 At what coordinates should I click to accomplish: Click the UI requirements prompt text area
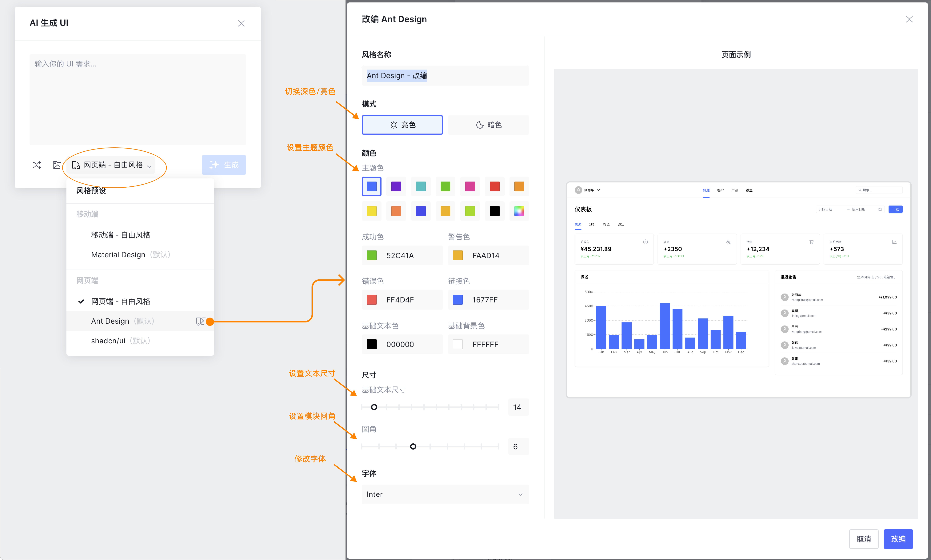138,100
